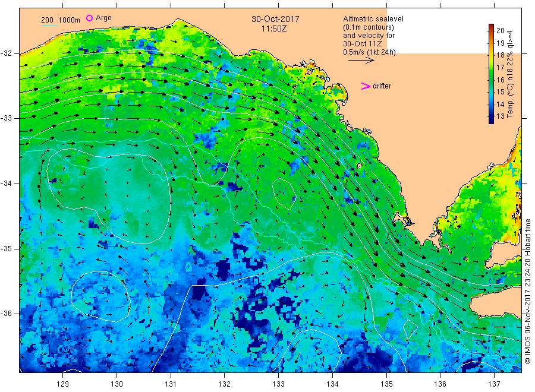Click the '17' value on temperature scale

coord(500,68)
